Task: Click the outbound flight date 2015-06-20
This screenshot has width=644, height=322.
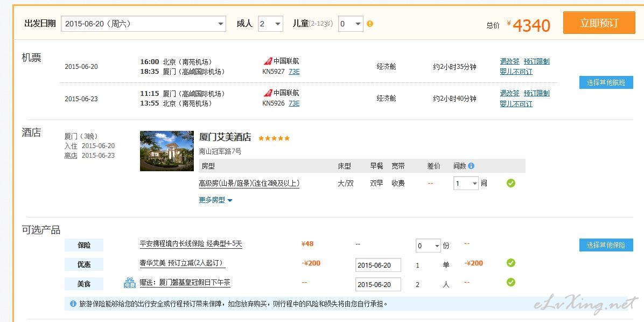Action: [x=81, y=67]
